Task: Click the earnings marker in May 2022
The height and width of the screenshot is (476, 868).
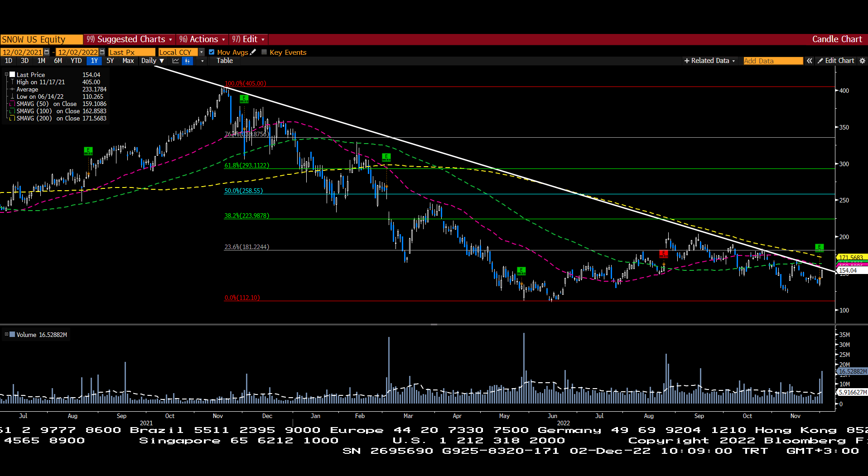Action: (x=521, y=270)
